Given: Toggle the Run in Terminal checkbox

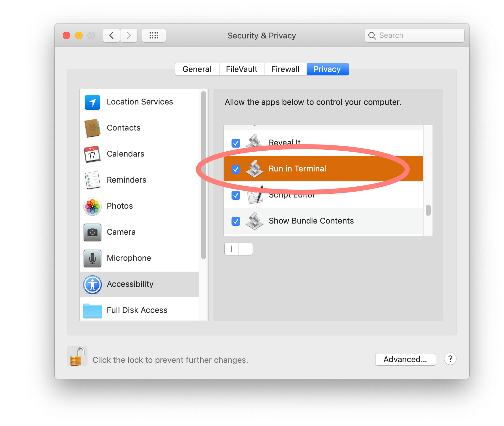Looking at the screenshot, I should click(x=236, y=169).
